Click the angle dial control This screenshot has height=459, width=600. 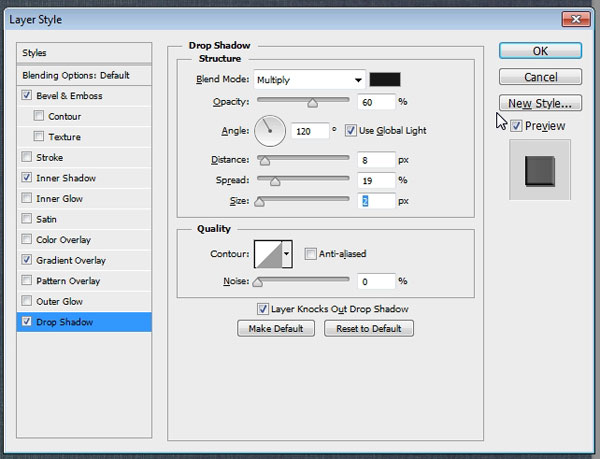(271, 130)
